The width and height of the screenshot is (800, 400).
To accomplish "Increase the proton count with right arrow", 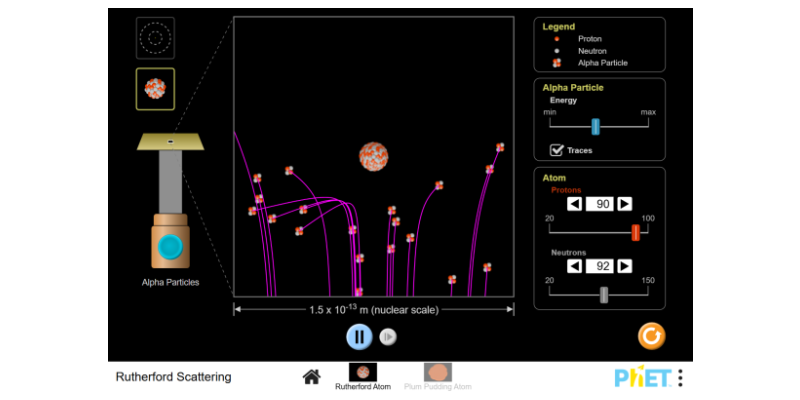I will pos(624,204).
